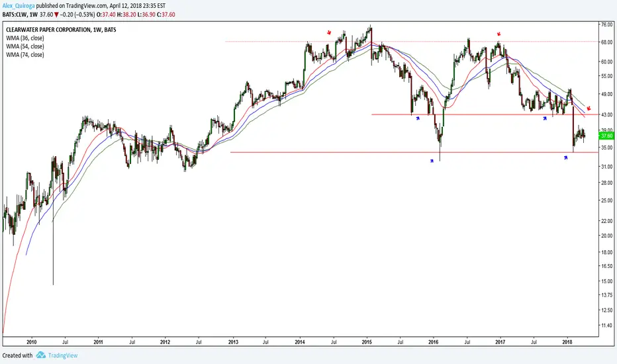Image resolution: width=617 pixels, height=364 pixels.
Task: Click the green 37.60 current price label
Action: tap(606, 136)
